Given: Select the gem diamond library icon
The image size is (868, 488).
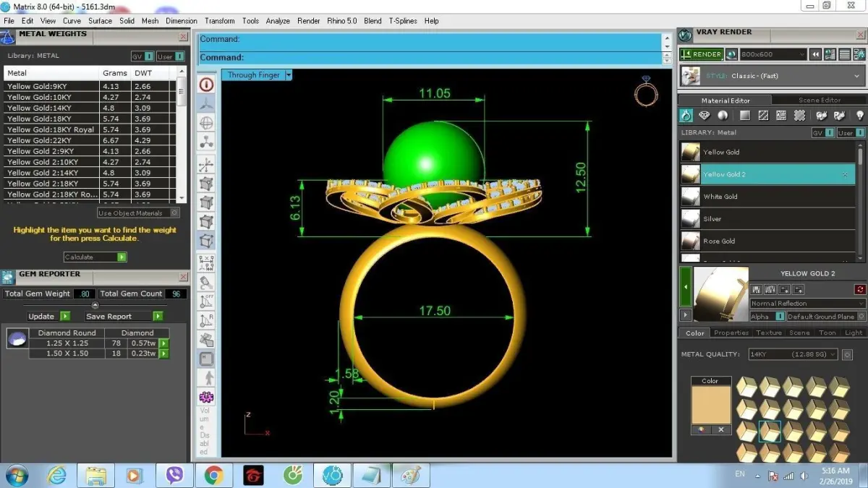Looking at the screenshot, I should point(704,116).
